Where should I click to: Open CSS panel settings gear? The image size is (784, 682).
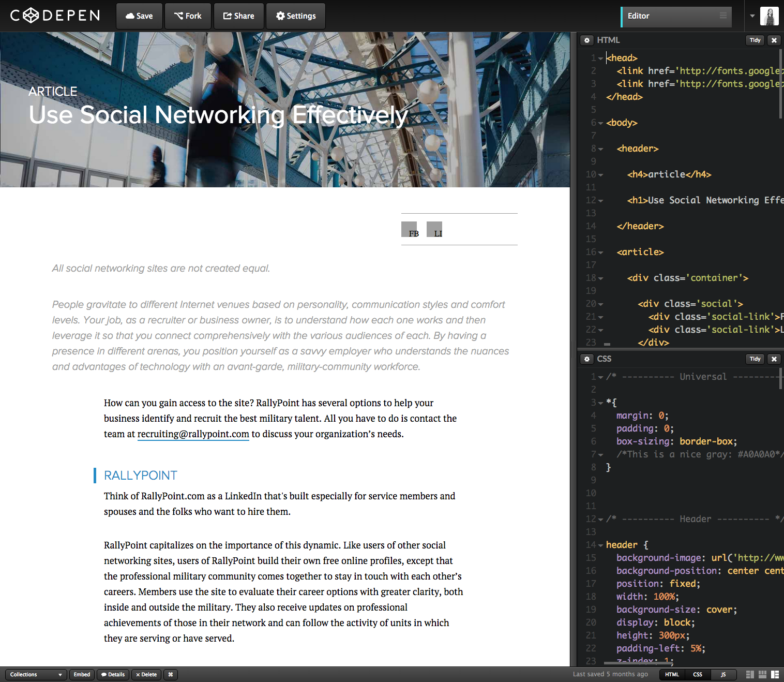pos(586,359)
